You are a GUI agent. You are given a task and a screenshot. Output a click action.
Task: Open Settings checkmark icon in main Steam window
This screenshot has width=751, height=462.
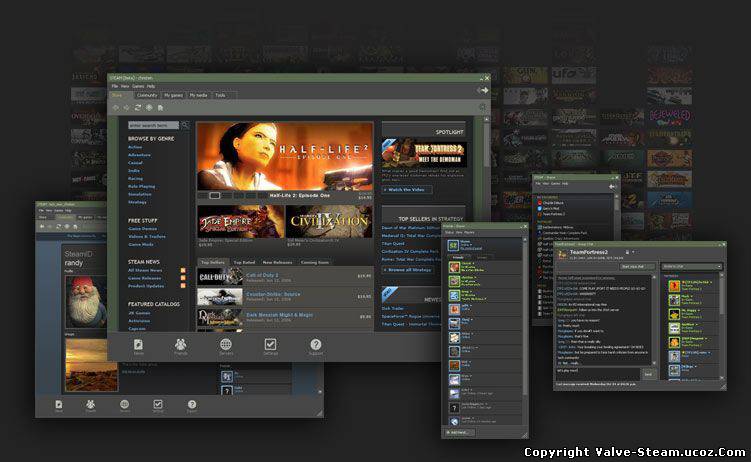[x=270, y=346]
